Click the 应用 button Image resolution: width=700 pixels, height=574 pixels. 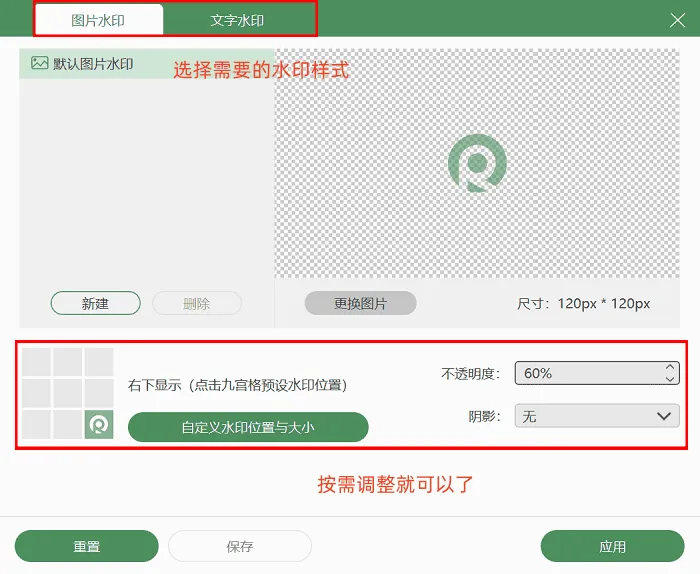coord(612,546)
